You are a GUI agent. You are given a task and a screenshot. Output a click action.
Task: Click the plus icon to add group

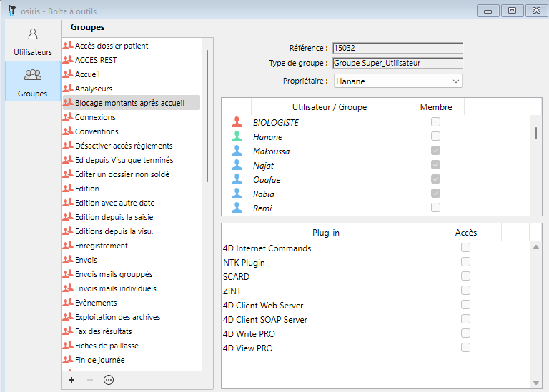pyautogui.click(x=71, y=380)
